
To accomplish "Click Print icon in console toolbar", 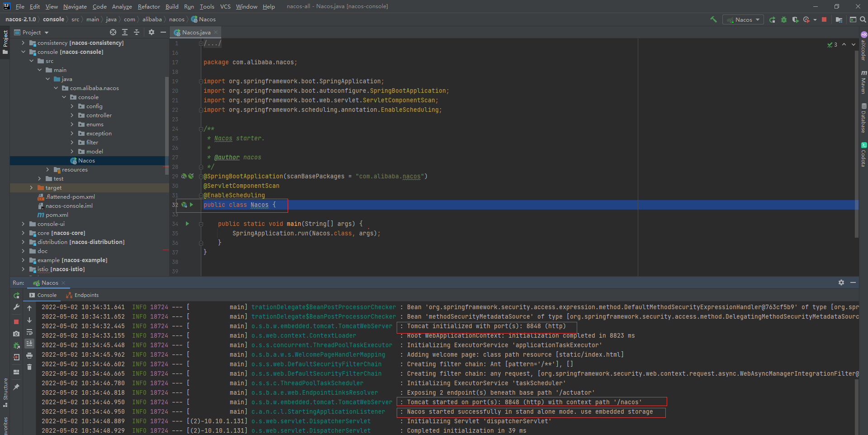I will tap(29, 355).
